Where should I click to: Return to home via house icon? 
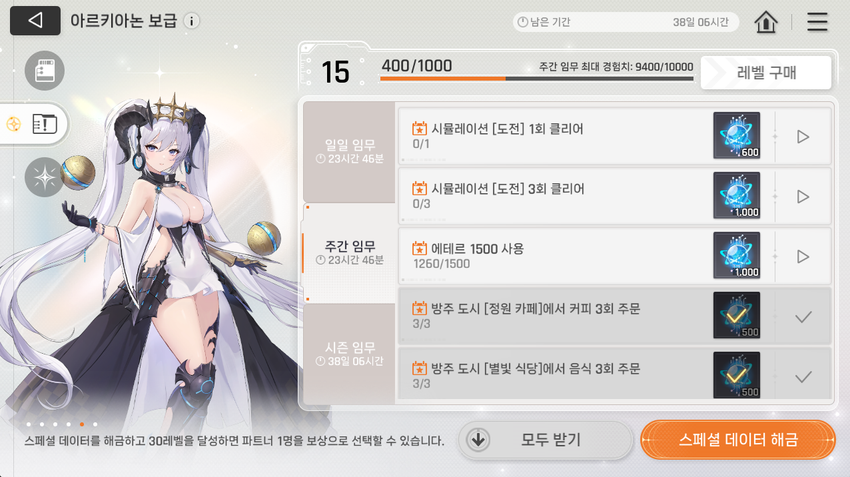[765, 22]
